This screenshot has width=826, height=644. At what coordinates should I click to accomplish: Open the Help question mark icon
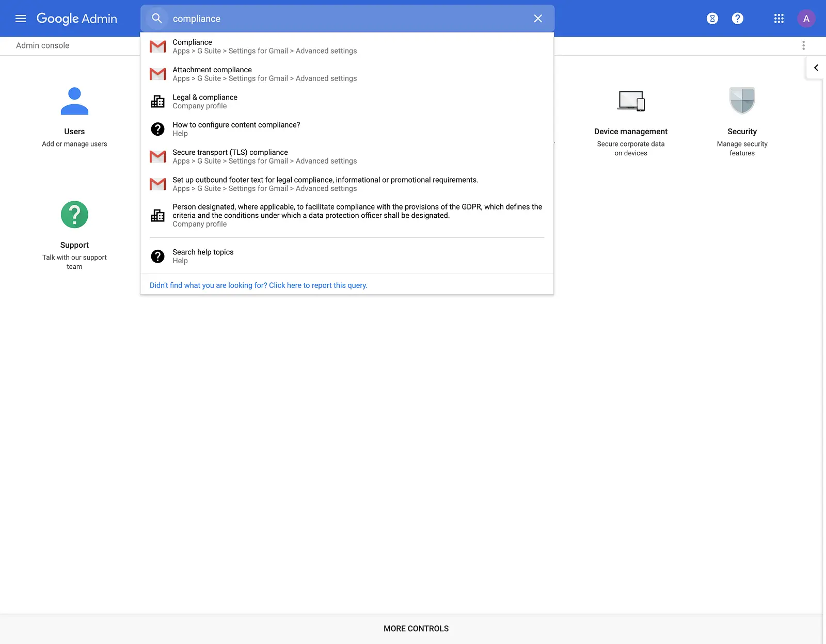point(738,19)
